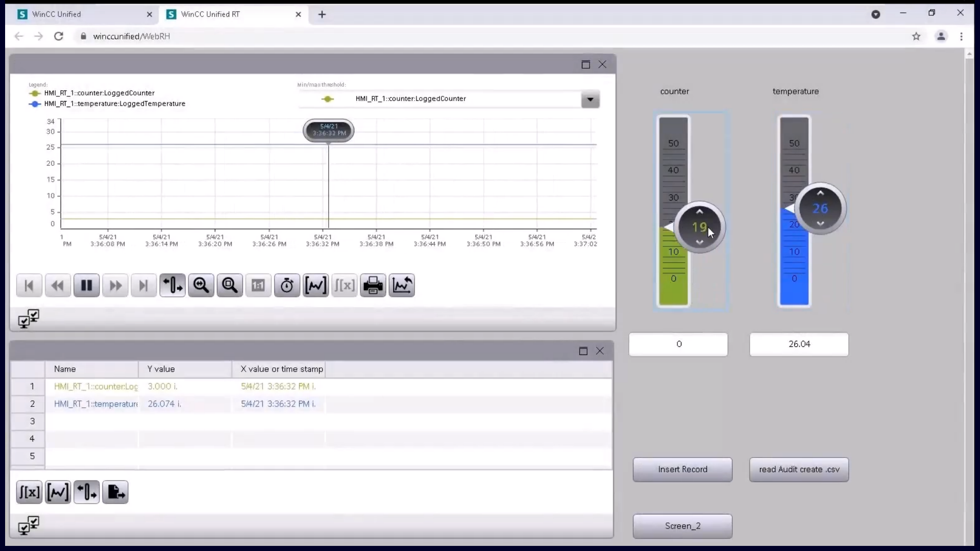The height and width of the screenshot is (551, 980).
Task: Click the export trend data icon
Action: (402, 286)
